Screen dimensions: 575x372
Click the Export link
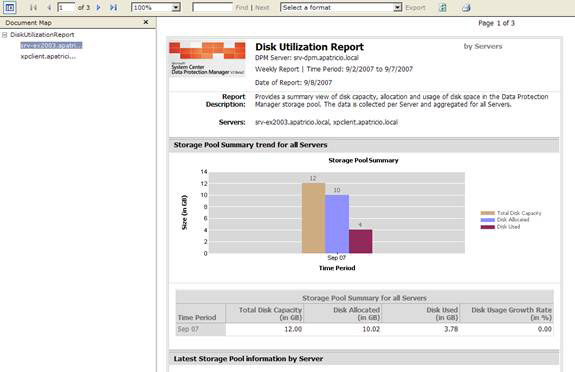point(415,7)
